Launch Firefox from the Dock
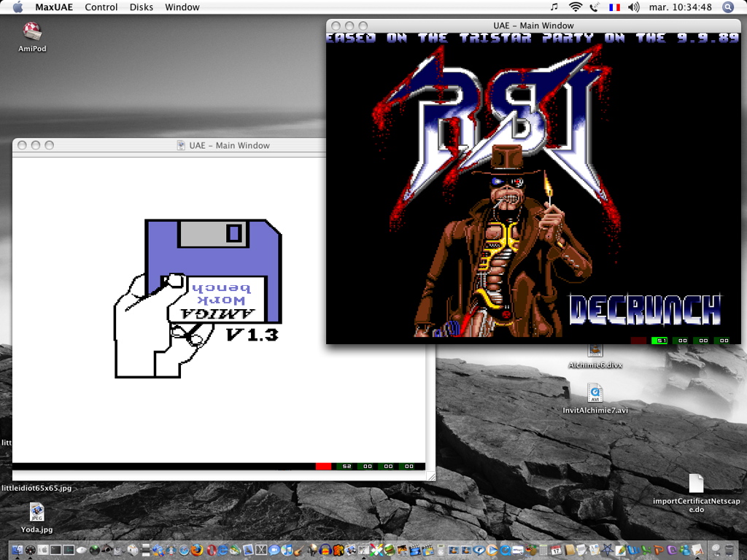The width and height of the screenshot is (747, 560). pos(197,550)
